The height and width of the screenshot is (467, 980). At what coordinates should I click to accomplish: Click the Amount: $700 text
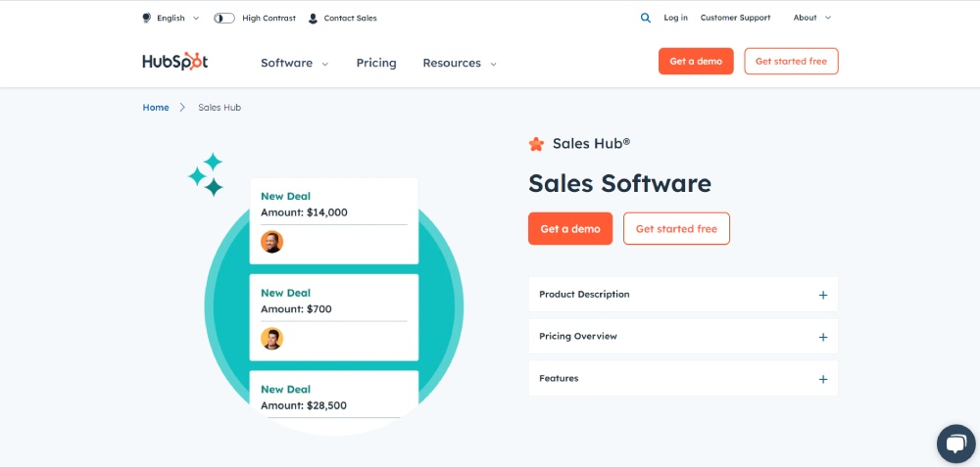[296, 309]
